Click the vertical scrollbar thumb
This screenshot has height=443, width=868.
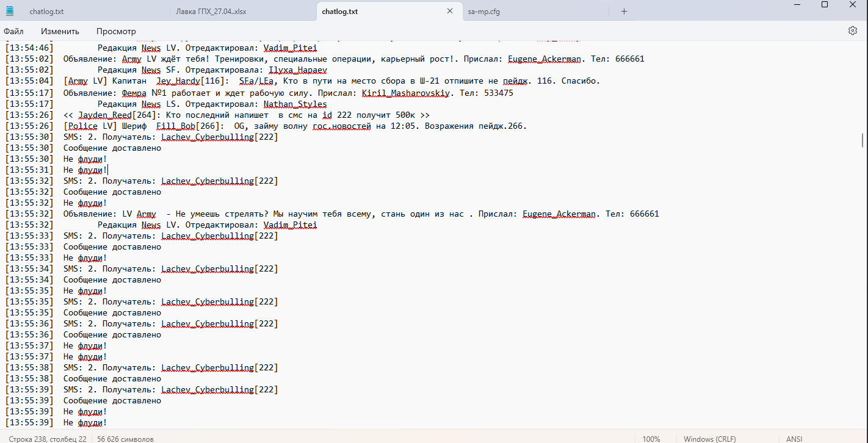(x=862, y=140)
